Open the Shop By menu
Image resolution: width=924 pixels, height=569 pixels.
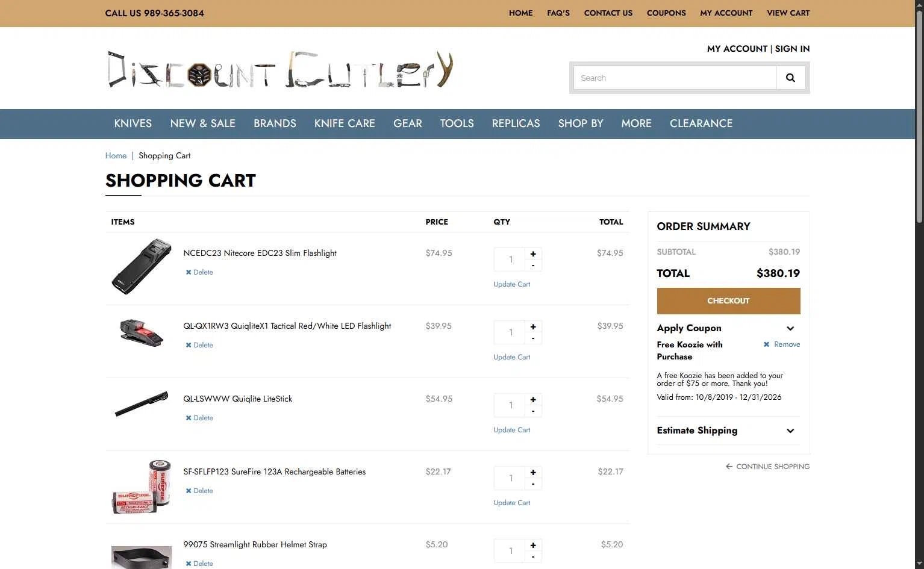tap(581, 123)
